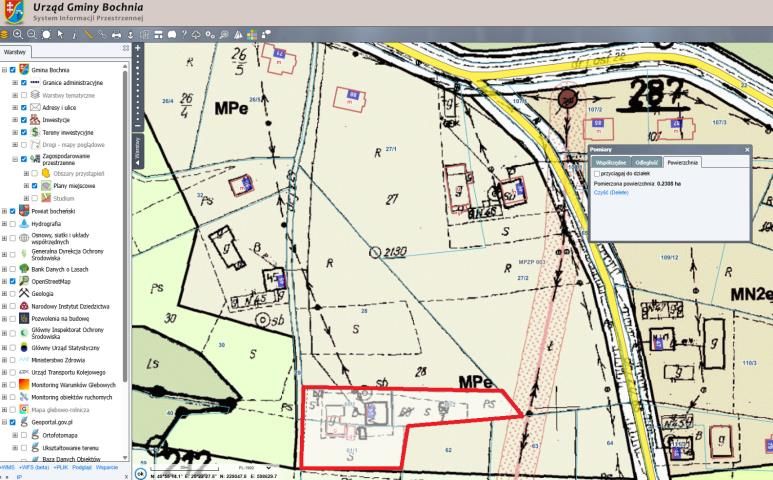The height and width of the screenshot is (480, 773).
Task: Expand the Granice administracyjne tree node
Action: click(x=15, y=82)
